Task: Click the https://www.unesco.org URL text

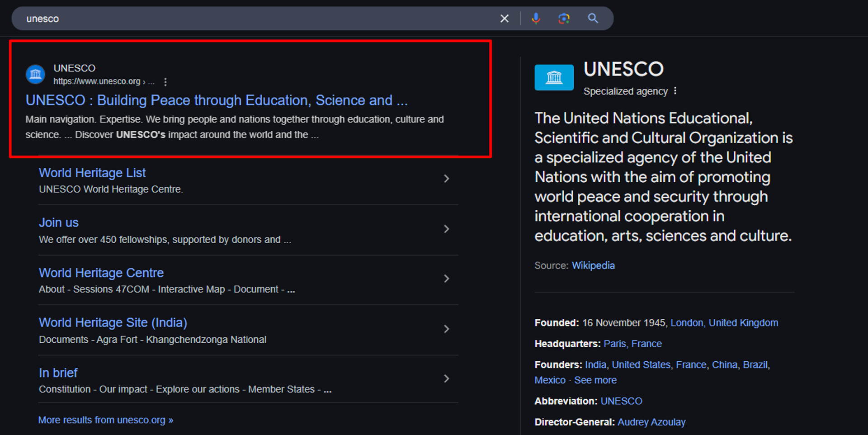Action: click(x=97, y=81)
